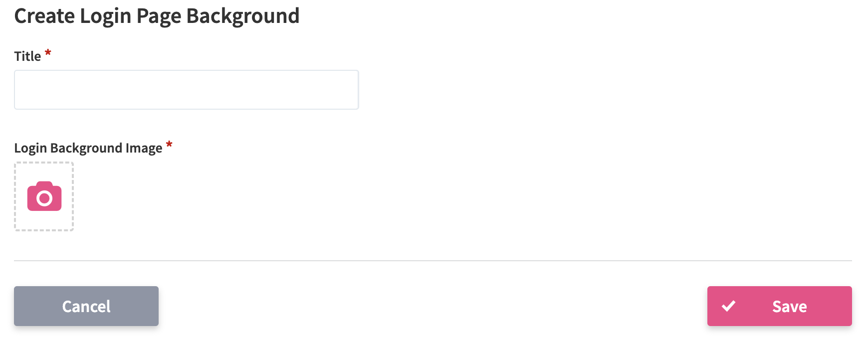Click the horizontal divider above the buttons
Image resolution: width=868 pixels, height=342 pixels.
pyautogui.click(x=433, y=260)
